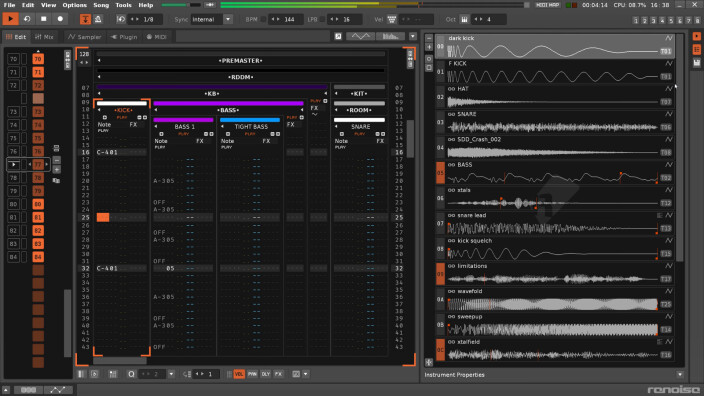Click the save disk icon in sidebar
The image size is (704, 396).
click(696, 63)
